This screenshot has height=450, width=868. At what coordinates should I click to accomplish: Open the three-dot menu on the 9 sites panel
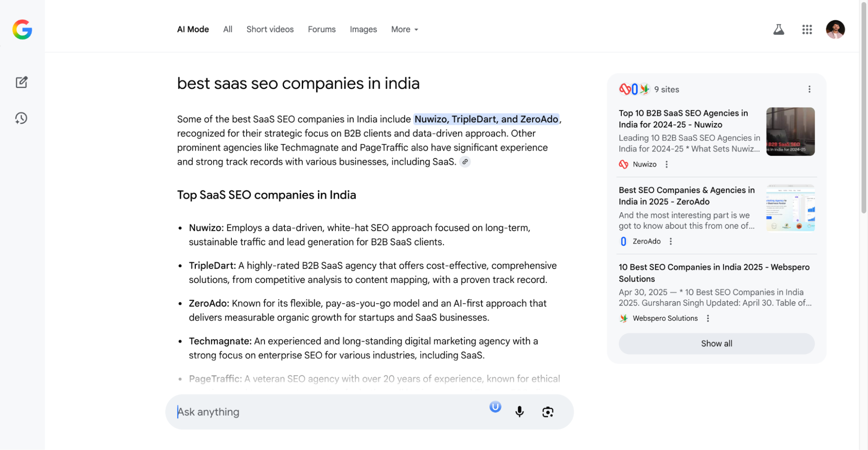point(809,89)
